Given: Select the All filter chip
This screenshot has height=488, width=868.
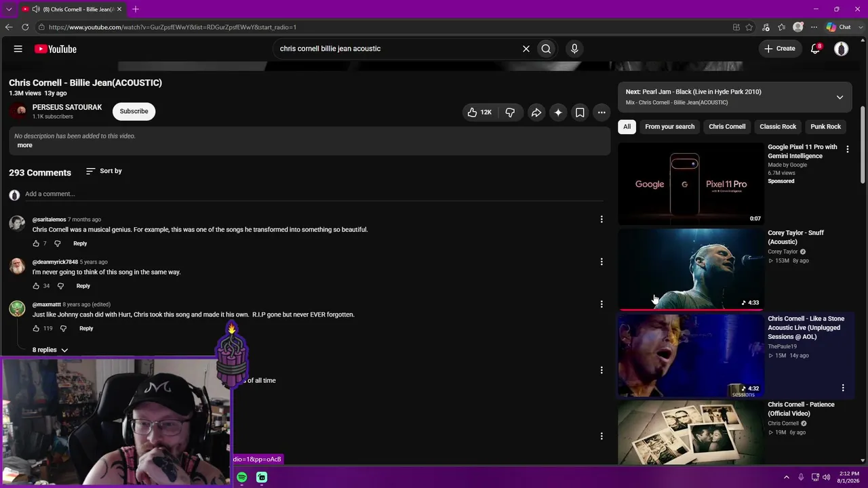Looking at the screenshot, I should click(627, 127).
